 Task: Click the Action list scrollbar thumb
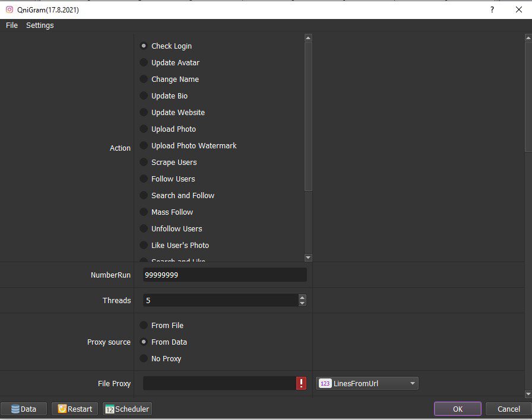pyautogui.click(x=308, y=117)
